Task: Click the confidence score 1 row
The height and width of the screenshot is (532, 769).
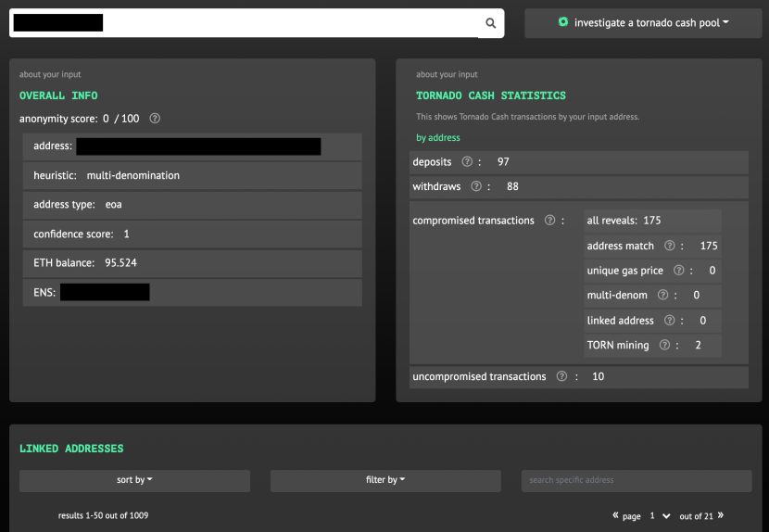Action: click(x=193, y=234)
